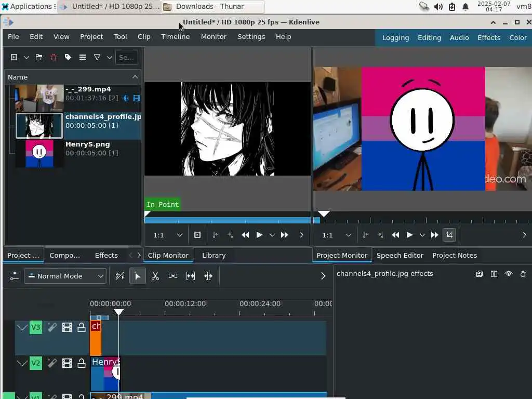Screen dimensions: 532x399
Task: Set zone out point in Project Monitor
Action: pos(380,235)
